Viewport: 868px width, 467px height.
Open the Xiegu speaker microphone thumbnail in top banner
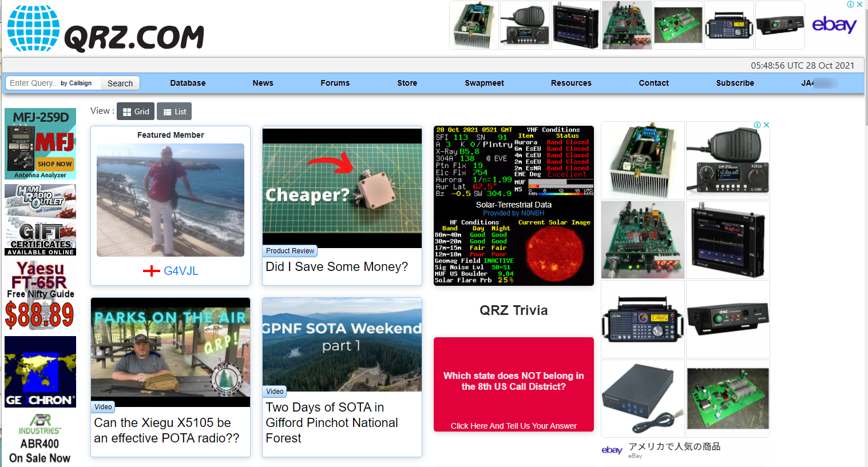(525, 25)
